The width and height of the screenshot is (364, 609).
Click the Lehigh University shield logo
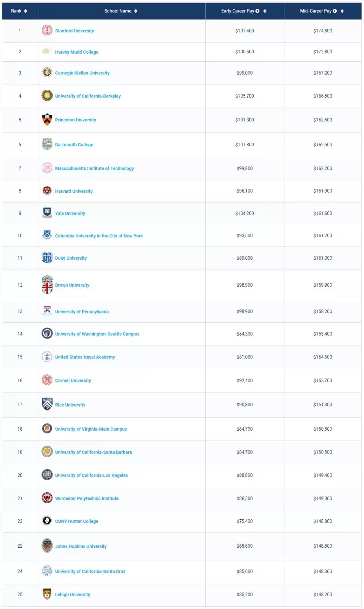tap(47, 594)
